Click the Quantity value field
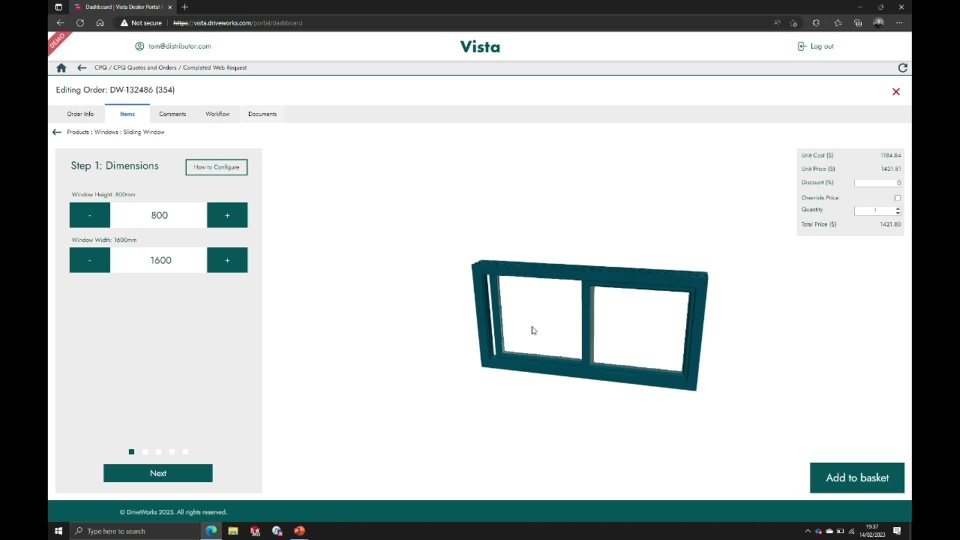960x540 pixels. (874, 211)
